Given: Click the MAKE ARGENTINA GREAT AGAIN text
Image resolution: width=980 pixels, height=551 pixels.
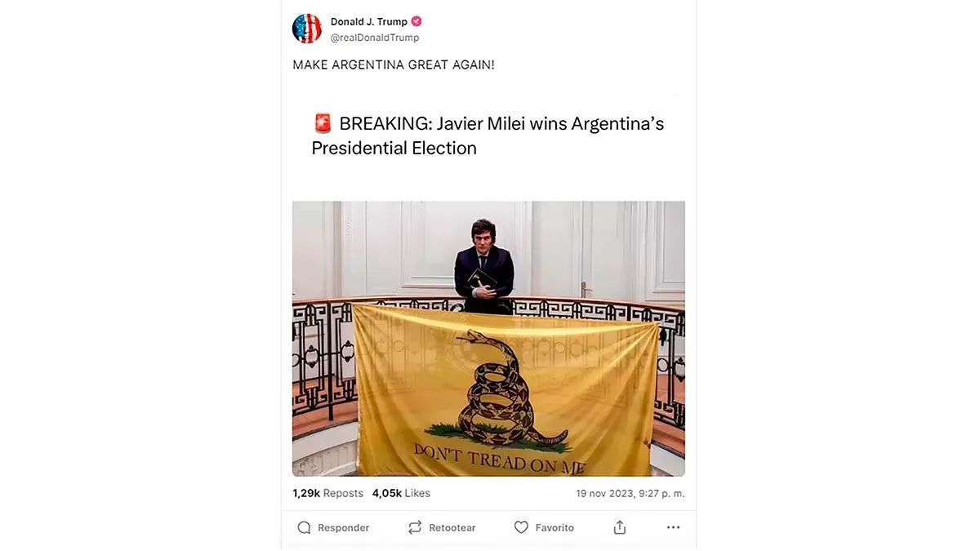Looking at the screenshot, I should tap(394, 64).
